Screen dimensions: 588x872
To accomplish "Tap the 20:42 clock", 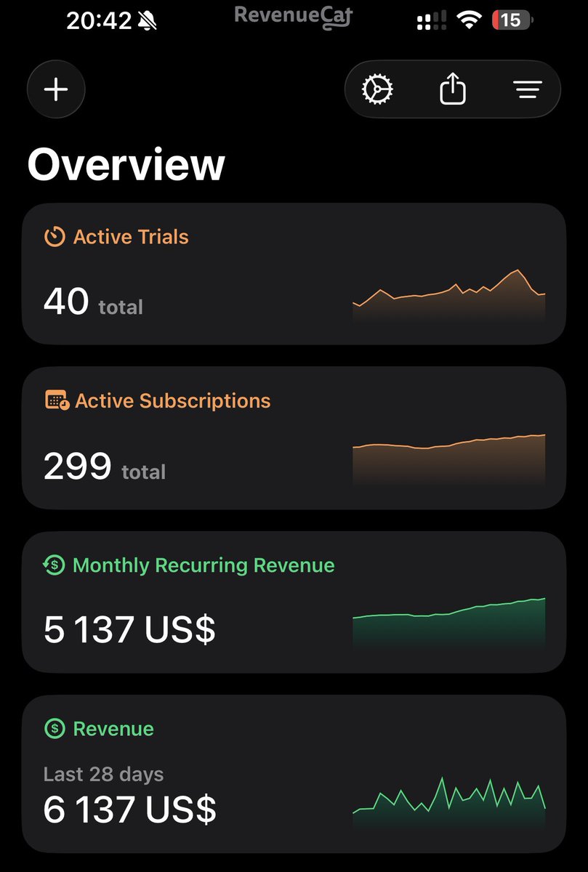I will pyautogui.click(x=98, y=20).
